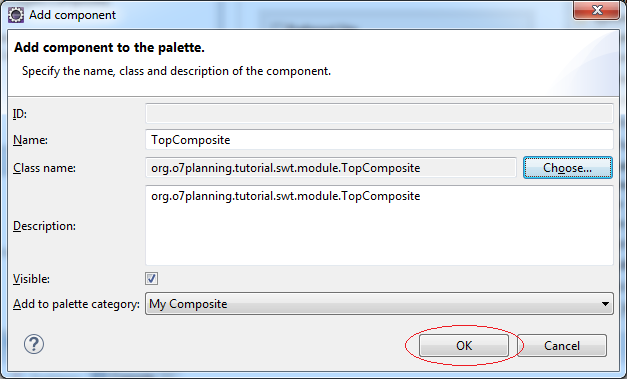Click the Class name: label
627x379 pixels.
pyautogui.click(x=44, y=168)
